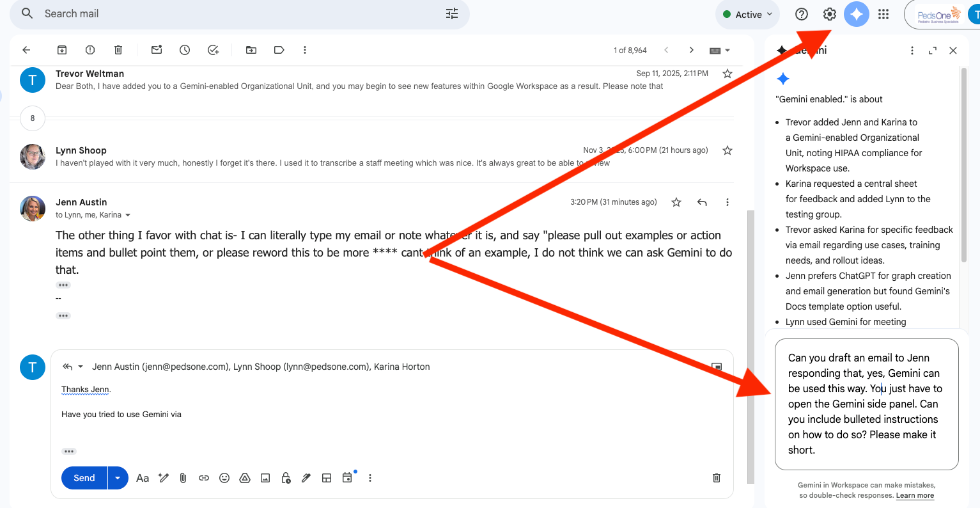The height and width of the screenshot is (508, 980).
Task: Show details for 'to Lynn, me, Karina'
Action: 128,215
